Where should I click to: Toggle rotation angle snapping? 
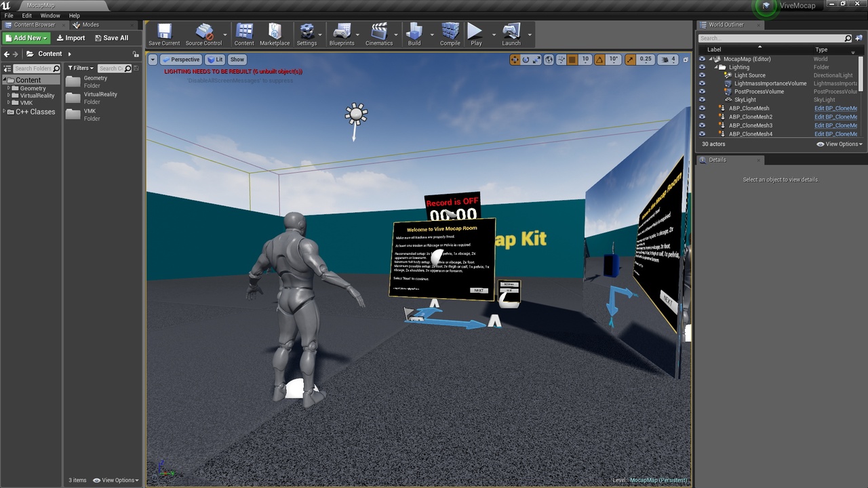click(x=599, y=60)
